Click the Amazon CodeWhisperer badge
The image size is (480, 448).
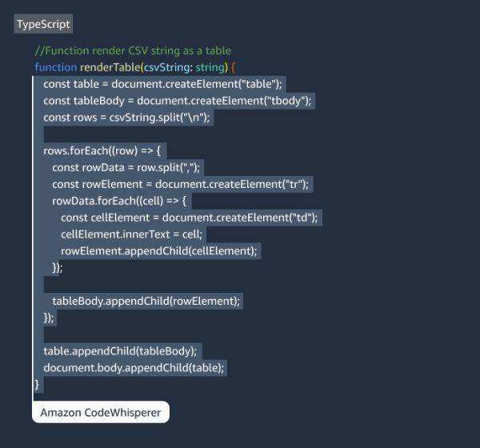tap(101, 413)
